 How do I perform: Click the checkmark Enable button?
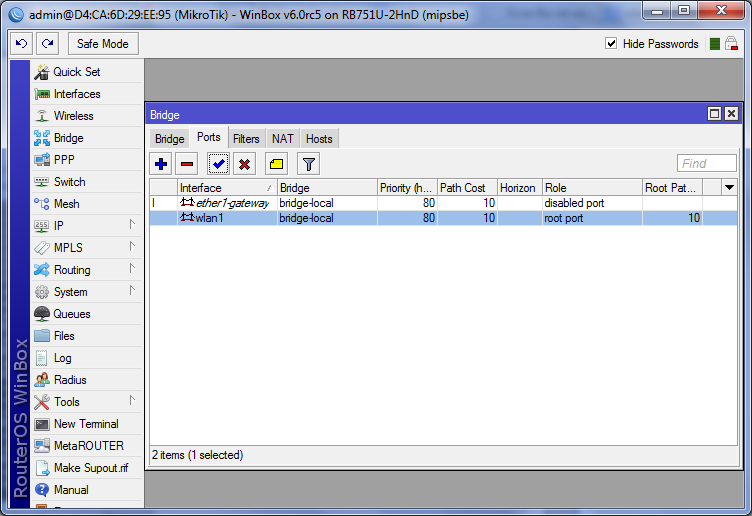point(218,164)
